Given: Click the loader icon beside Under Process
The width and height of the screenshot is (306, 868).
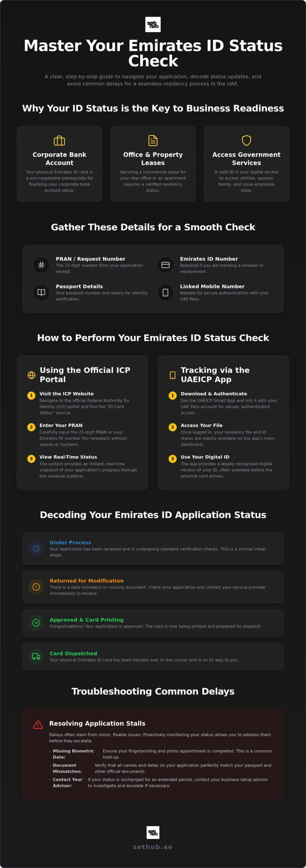Looking at the screenshot, I should (36, 548).
